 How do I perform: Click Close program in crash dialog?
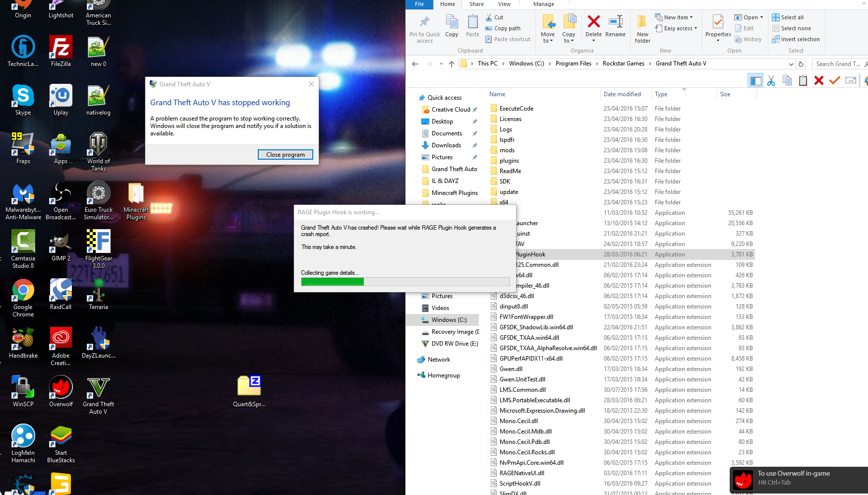tap(286, 155)
